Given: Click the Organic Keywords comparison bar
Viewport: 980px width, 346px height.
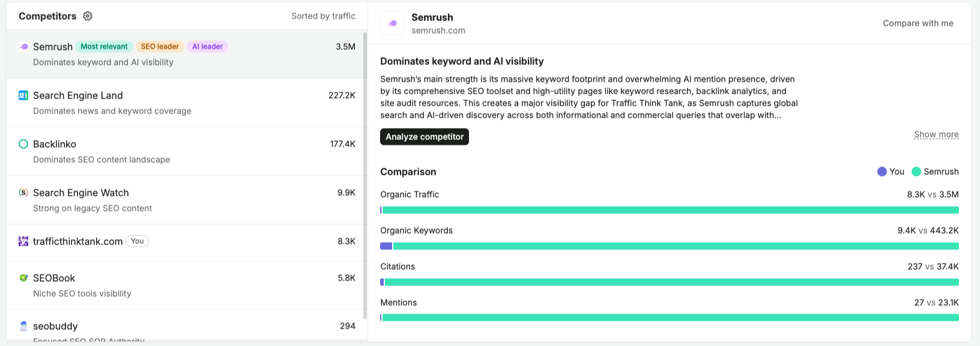Looking at the screenshot, I should pyautogui.click(x=670, y=246).
